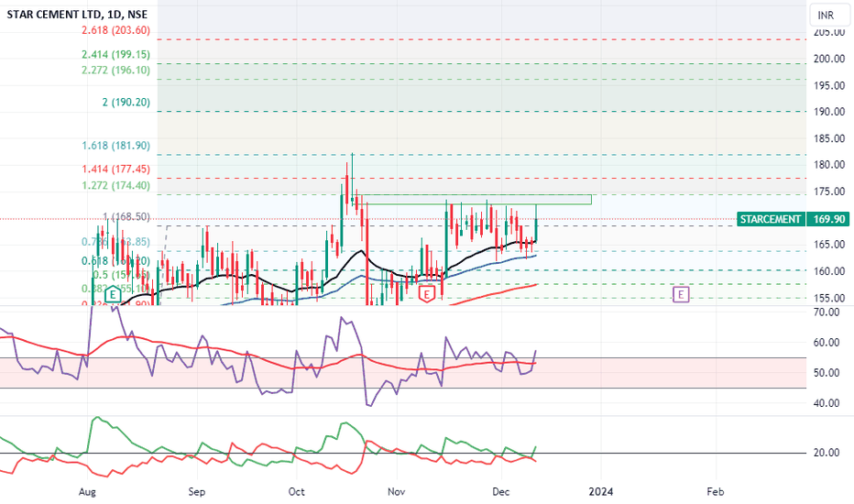Click the 2.414 (199.15) Fibonacci label
Viewport: 854px width, 504px height.
pos(116,54)
